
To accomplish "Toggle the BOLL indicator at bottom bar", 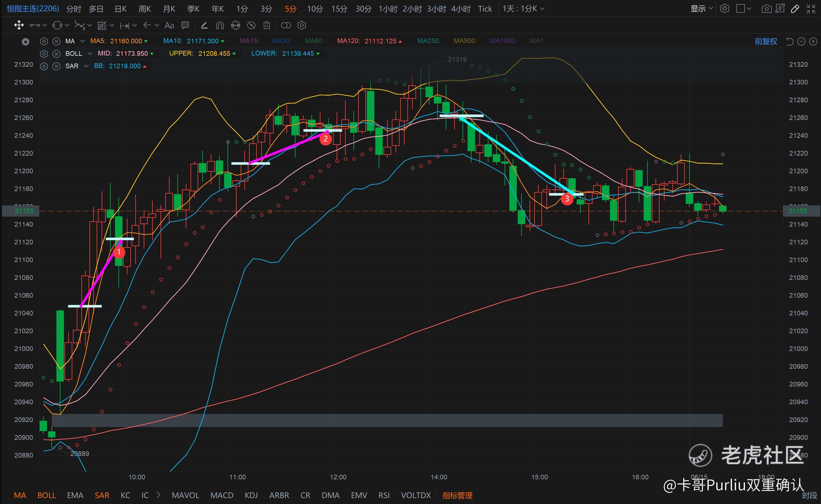I will pyautogui.click(x=47, y=495).
